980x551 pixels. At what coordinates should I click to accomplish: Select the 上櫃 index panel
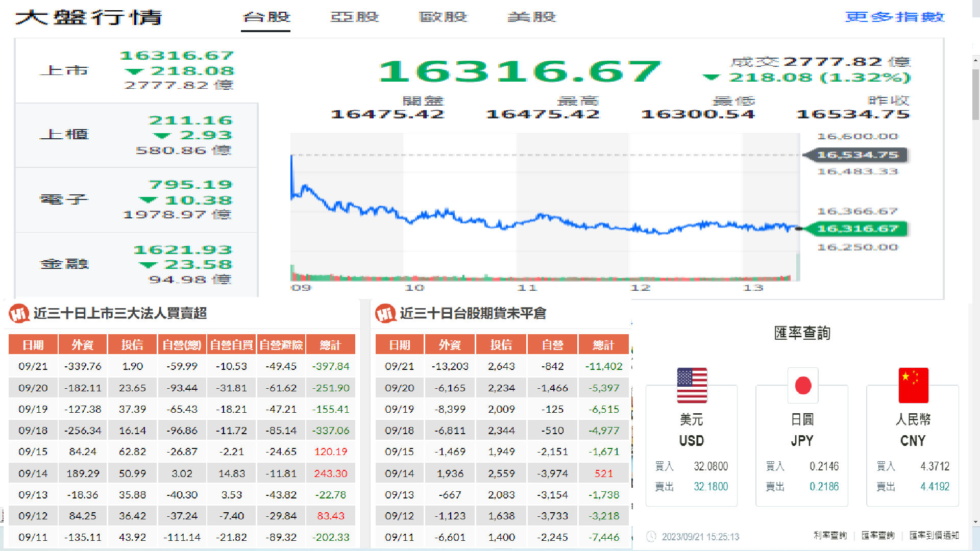click(136, 135)
